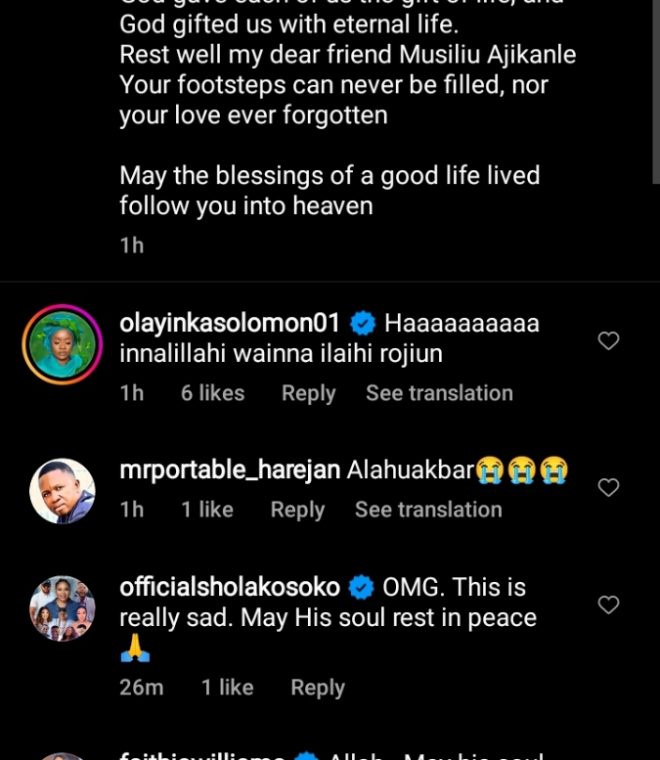
Task: Translate mrportable_harejan's Alahuakbar comment
Action: 428,509
